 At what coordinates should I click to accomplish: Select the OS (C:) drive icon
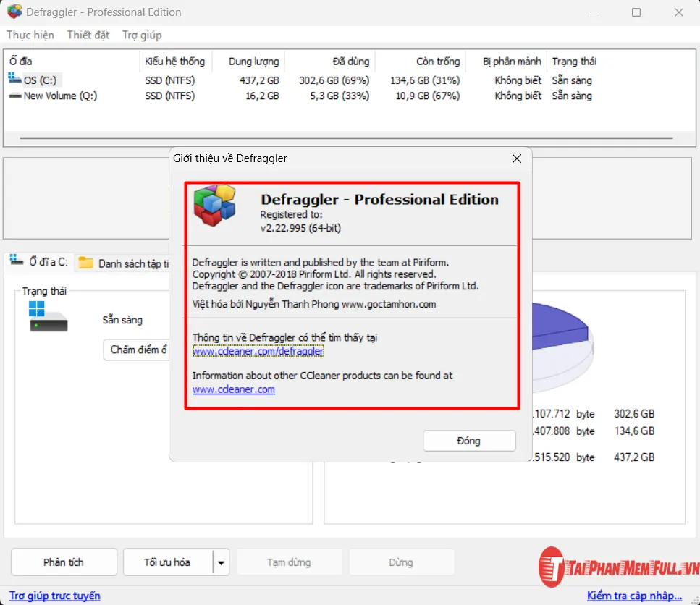tap(14, 80)
